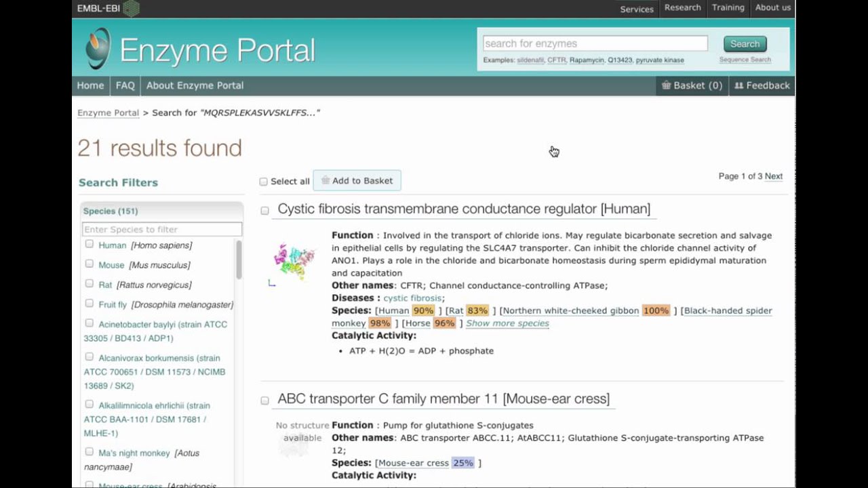Click the Search button

pos(745,44)
